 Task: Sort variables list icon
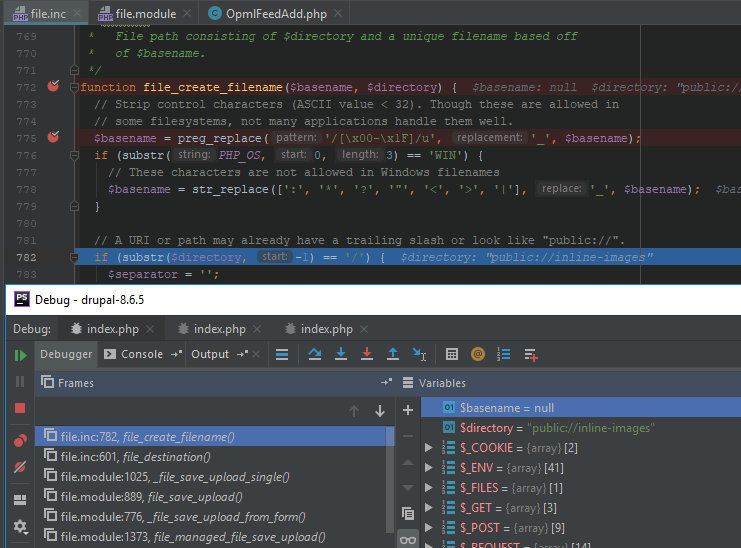pos(504,354)
